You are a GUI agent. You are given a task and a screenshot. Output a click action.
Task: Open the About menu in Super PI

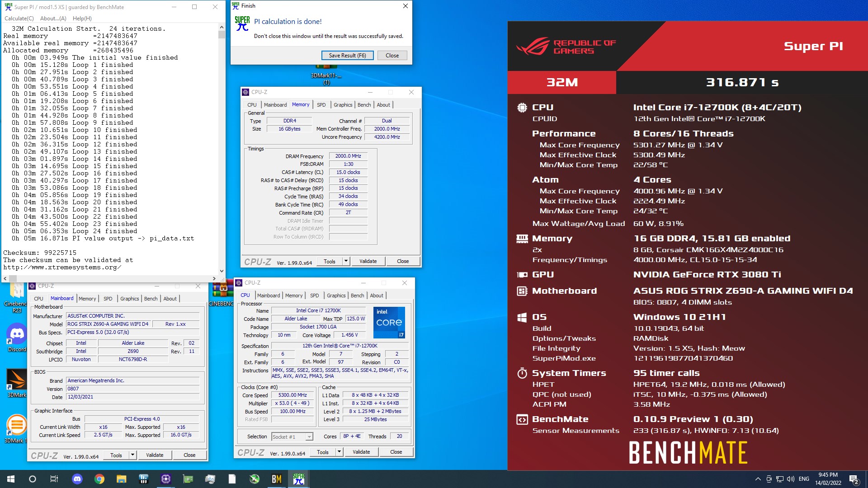[x=53, y=19]
